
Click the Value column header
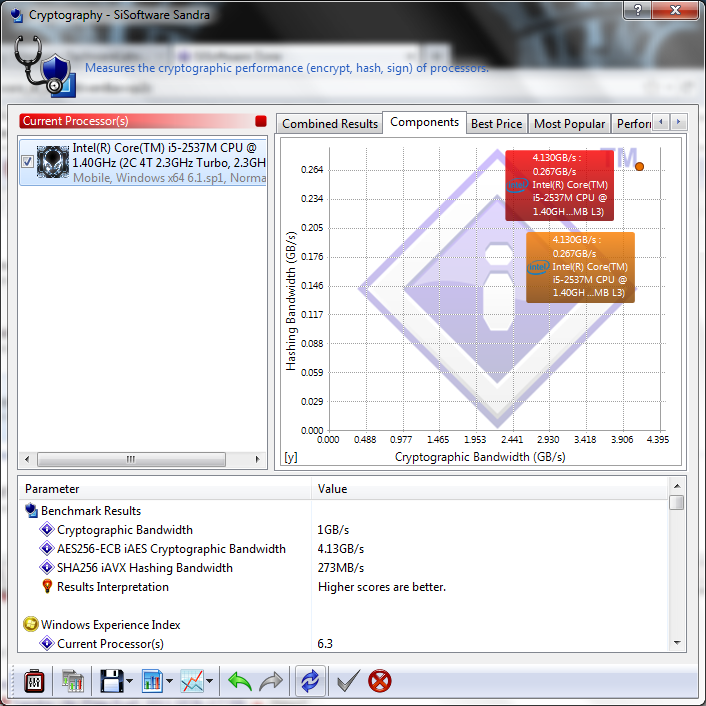point(489,489)
